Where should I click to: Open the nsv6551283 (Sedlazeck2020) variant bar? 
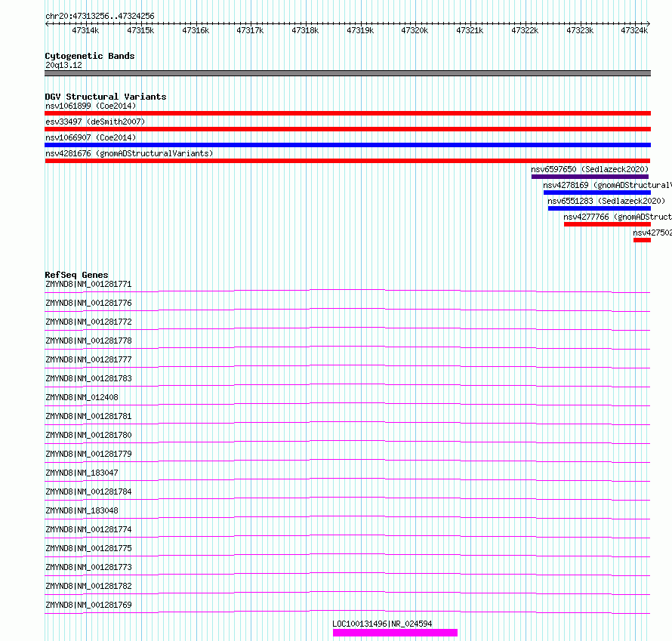point(600,208)
